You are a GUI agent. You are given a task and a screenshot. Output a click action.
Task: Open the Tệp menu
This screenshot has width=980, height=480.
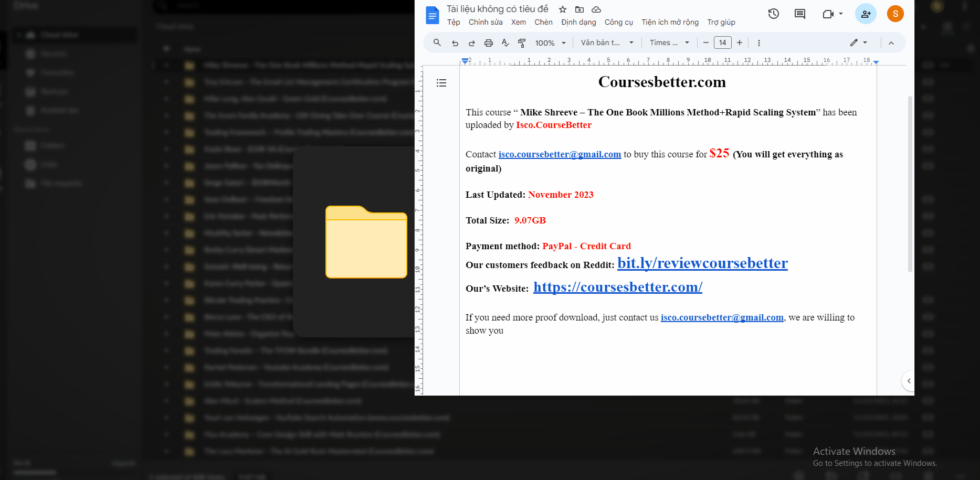454,22
